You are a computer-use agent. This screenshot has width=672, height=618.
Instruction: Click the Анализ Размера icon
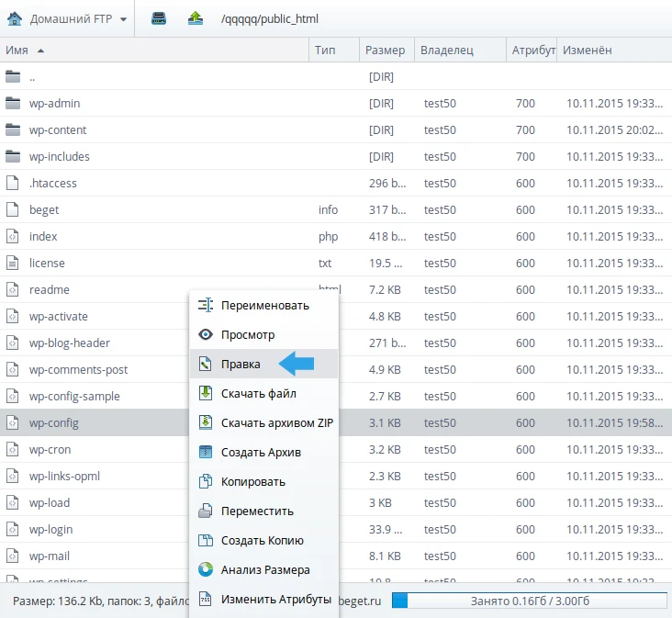point(206,570)
